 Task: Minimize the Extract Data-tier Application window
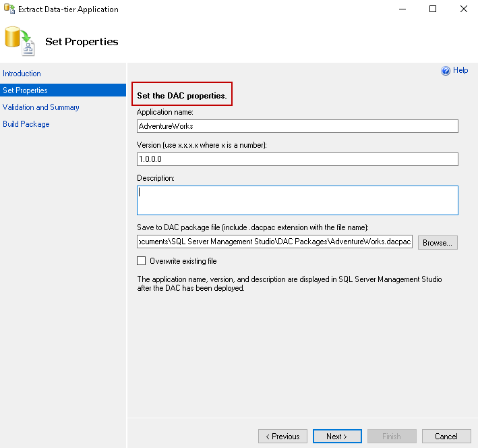click(402, 9)
